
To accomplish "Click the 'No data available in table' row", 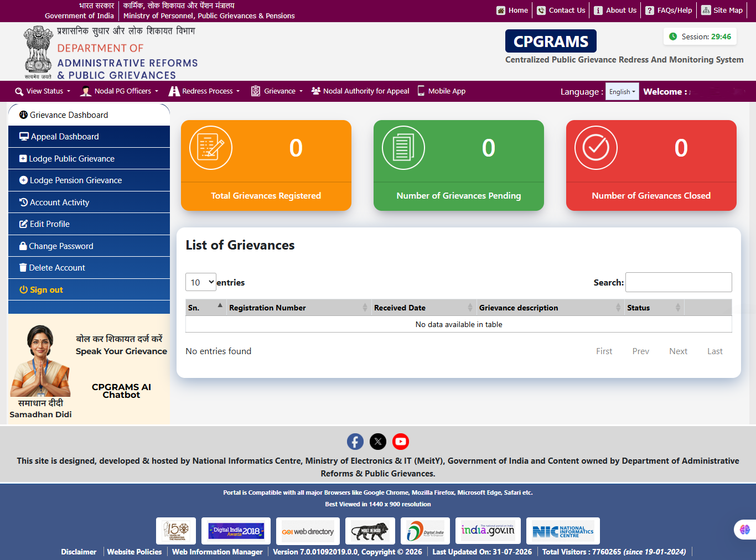I will 459,324.
